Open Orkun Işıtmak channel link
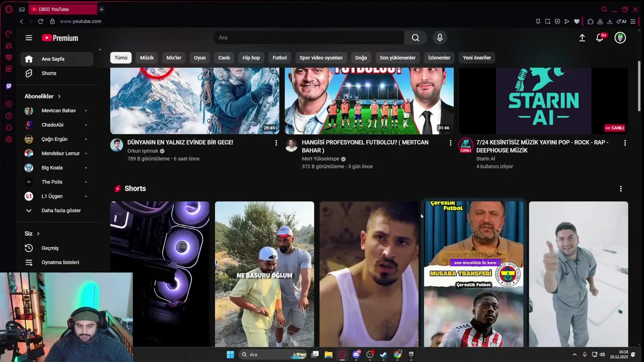This screenshot has height=362, width=644. (143, 151)
